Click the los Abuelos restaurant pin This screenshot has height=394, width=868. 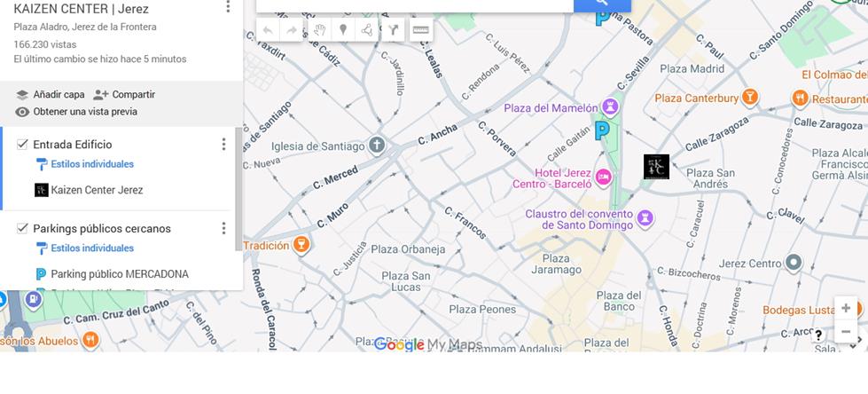point(90,339)
